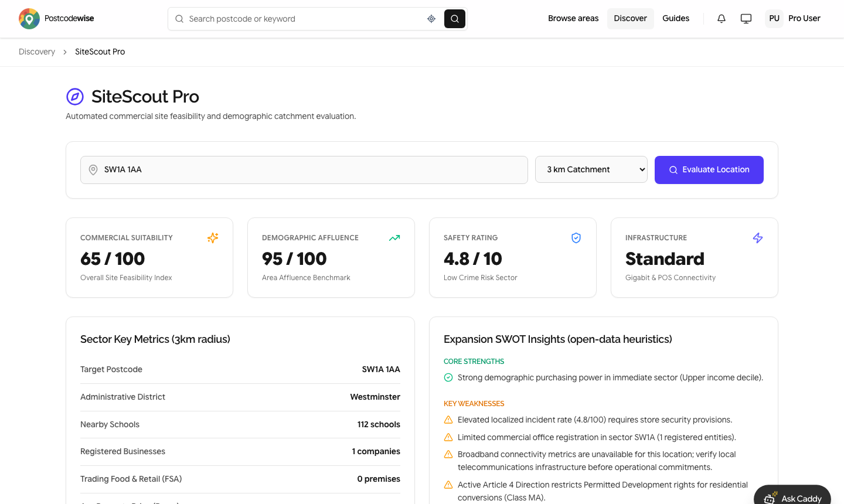The image size is (844, 504).
Task: Click Low Crime Risk Sector caption
Action: [481, 278]
